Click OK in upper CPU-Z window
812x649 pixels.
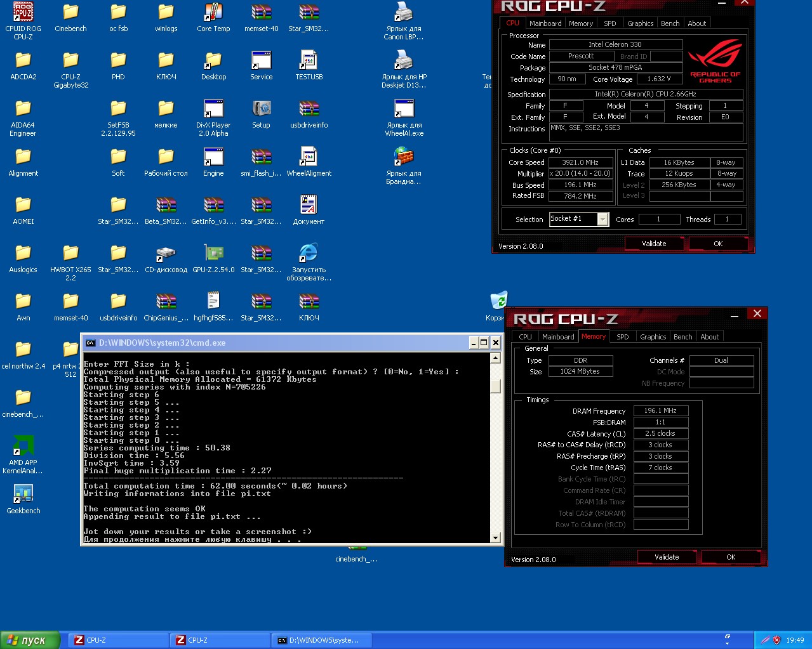coord(718,244)
